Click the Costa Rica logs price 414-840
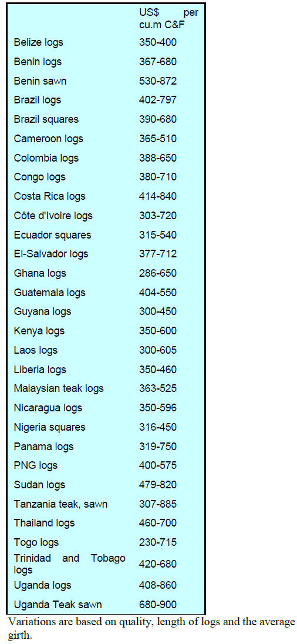 pyautogui.click(x=157, y=196)
